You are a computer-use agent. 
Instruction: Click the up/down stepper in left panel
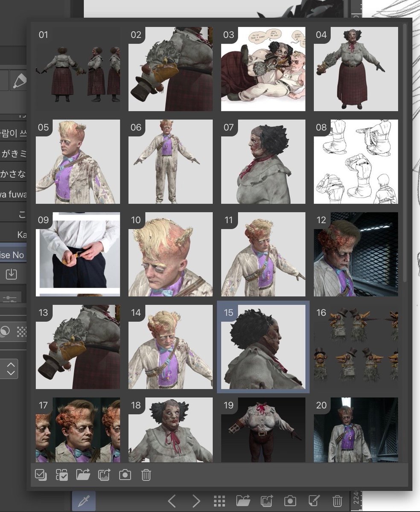11,368
